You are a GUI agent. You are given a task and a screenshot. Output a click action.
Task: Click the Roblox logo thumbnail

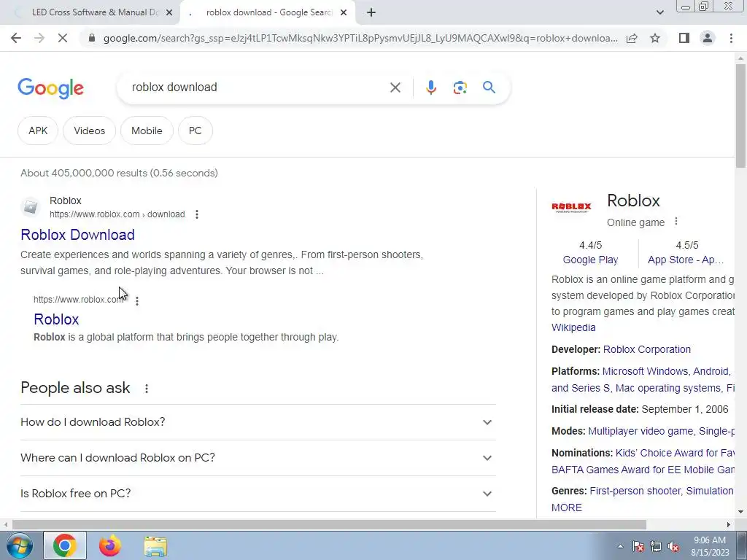click(x=571, y=207)
